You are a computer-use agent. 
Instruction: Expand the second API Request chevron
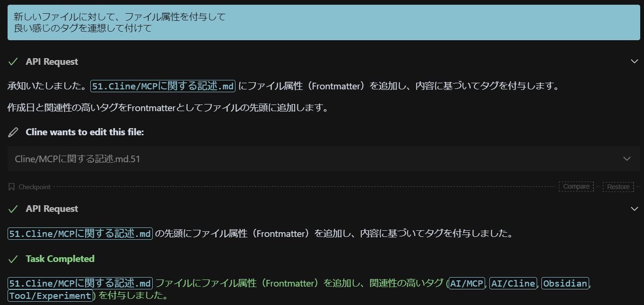tap(635, 209)
